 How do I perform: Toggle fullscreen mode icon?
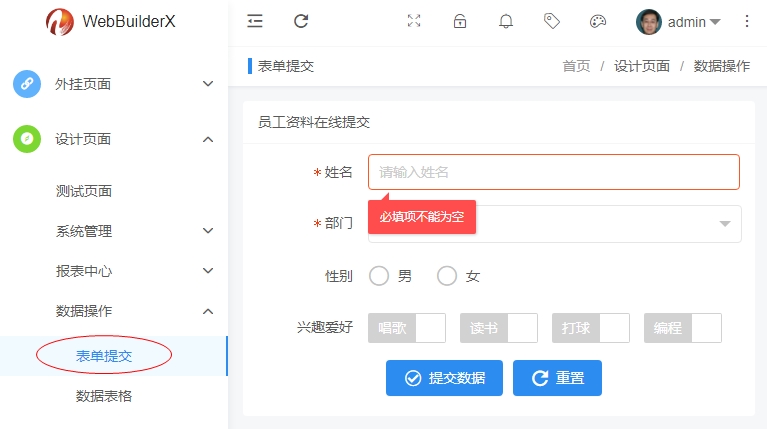pos(414,21)
